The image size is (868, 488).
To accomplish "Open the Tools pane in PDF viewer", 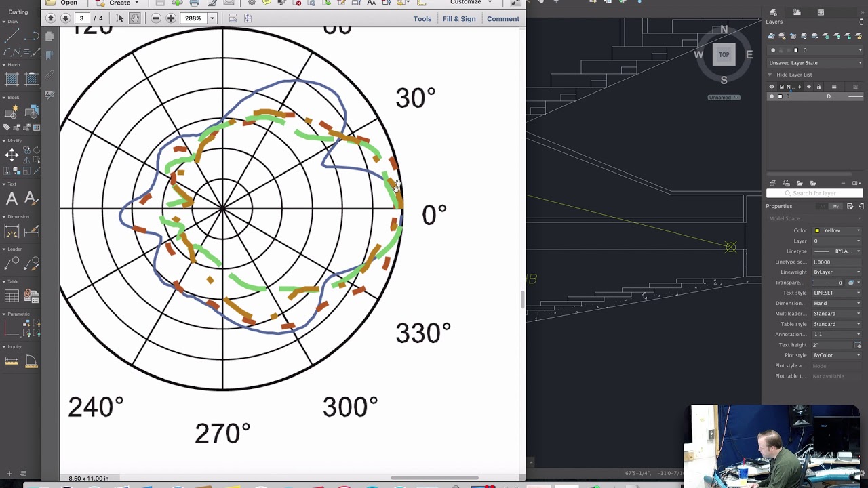I will coord(422,19).
